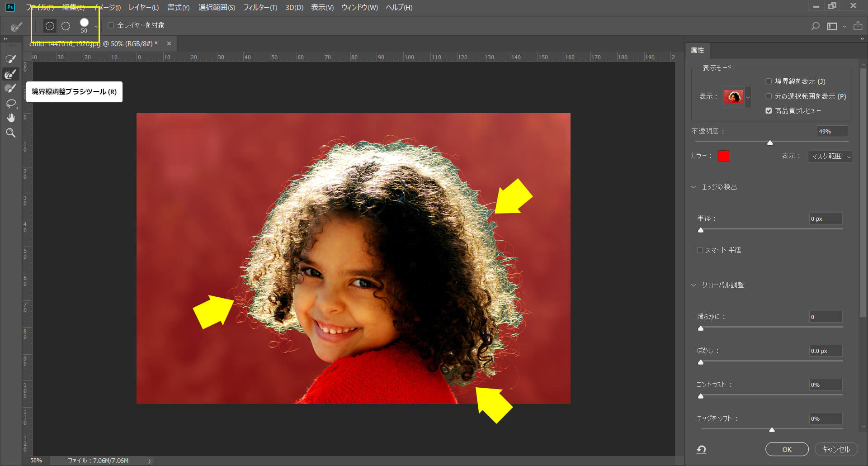This screenshot has height=466, width=868.
Task: Click the 半径 slider handle
Action: [x=701, y=230]
